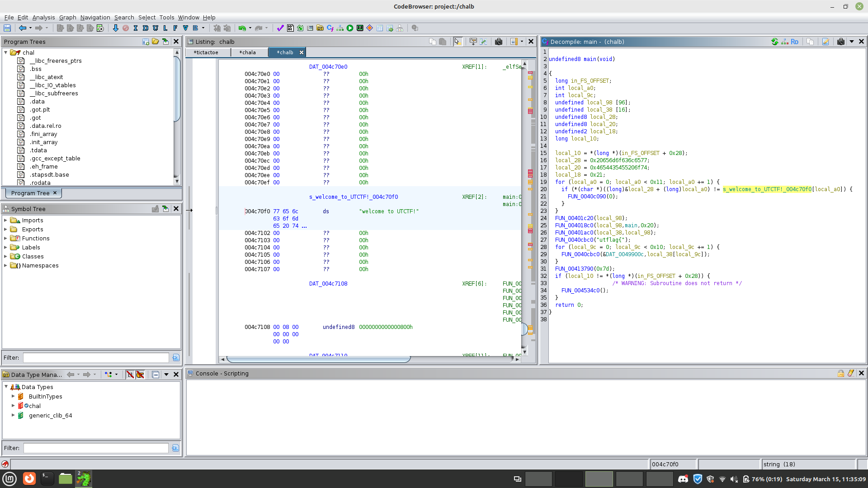The image size is (868, 488).
Task: Toggle Decompile unreachable code Ro button
Action: coord(794,42)
